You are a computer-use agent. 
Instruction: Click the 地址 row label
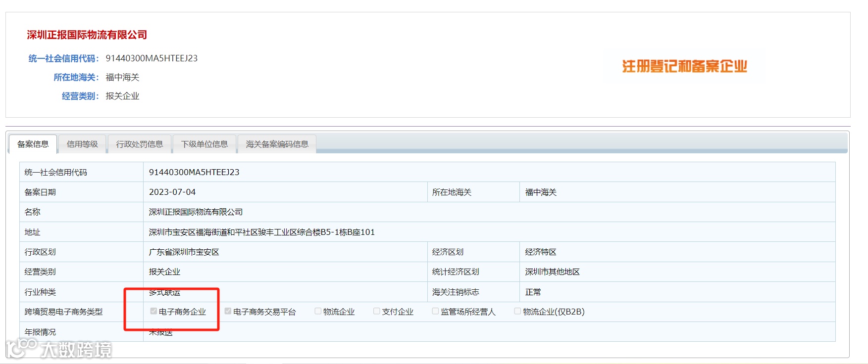pyautogui.click(x=32, y=232)
